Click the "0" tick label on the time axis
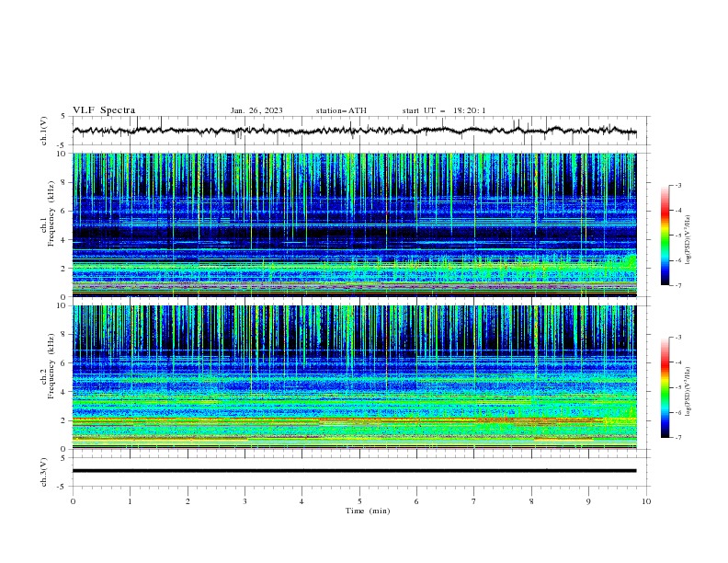Screen dimensions: 728x563 tap(73, 501)
